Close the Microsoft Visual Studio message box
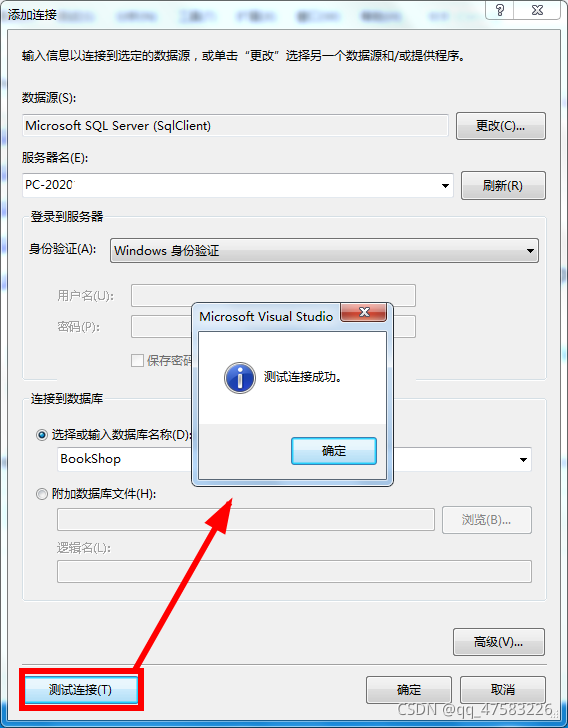The width and height of the screenshot is (568, 728). point(364,312)
